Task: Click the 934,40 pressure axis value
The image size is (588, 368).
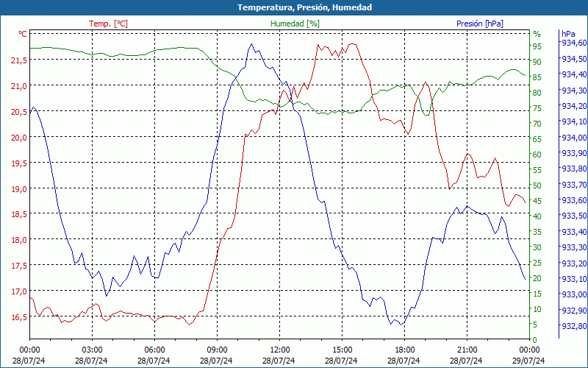Action: pyautogui.click(x=574, y=74)
